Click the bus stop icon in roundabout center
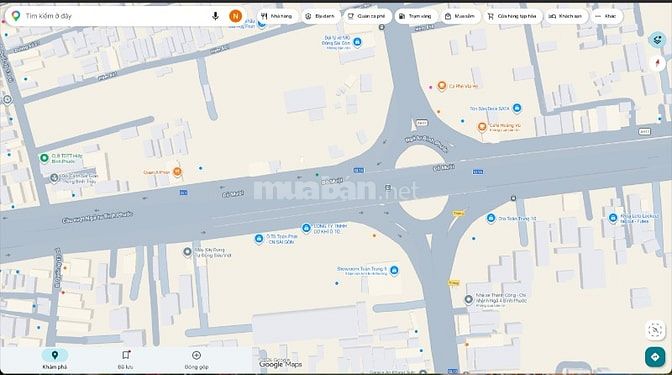 point(388,188)
